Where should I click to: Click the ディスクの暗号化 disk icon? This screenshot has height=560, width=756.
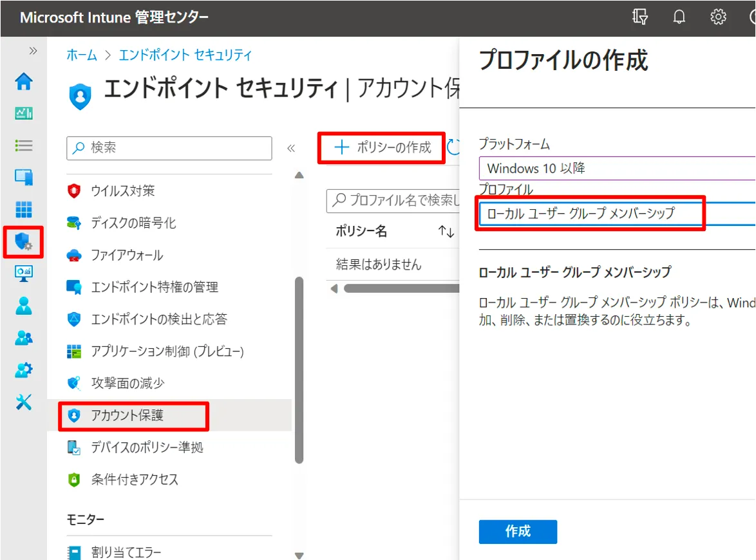74,223
